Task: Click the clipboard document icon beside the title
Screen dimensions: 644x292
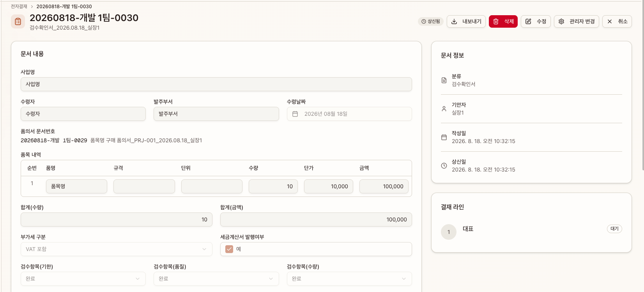Action: tap(18, 21)
